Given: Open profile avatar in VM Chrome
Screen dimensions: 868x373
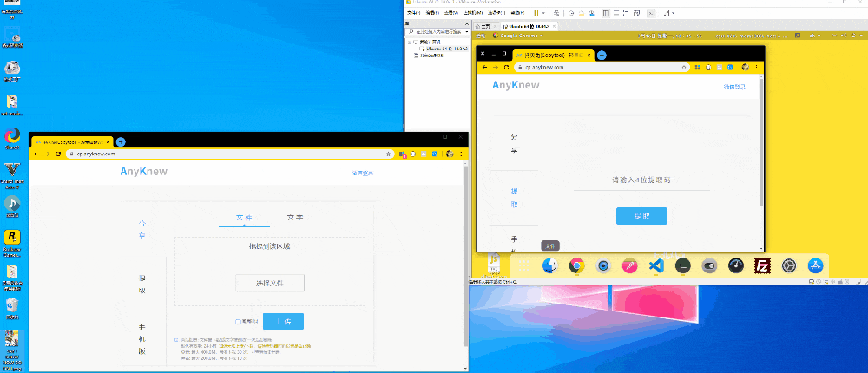Looking at the screenshot, I should (746, 68).
